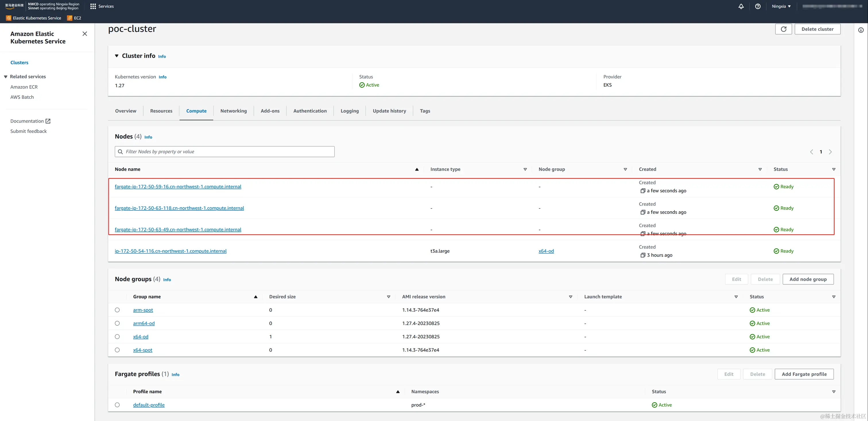Select the arm64-od node group radio button
This screenshot has width=868, height=421.
click(117, 323)
